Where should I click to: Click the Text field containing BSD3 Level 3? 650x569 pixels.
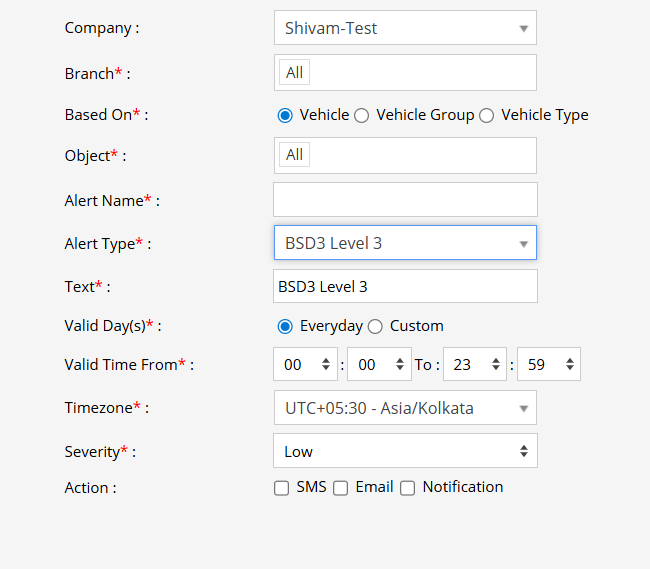405,286
